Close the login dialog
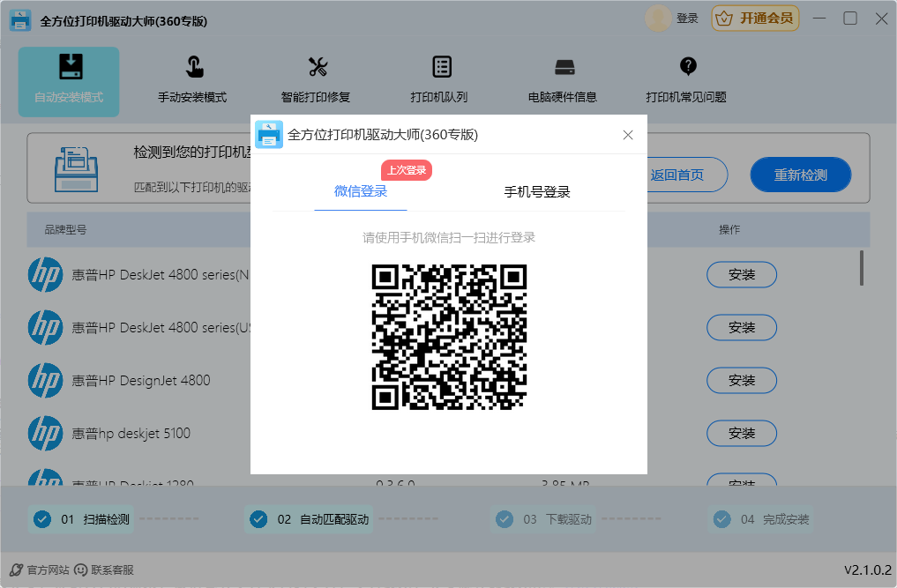 point(628,135)
